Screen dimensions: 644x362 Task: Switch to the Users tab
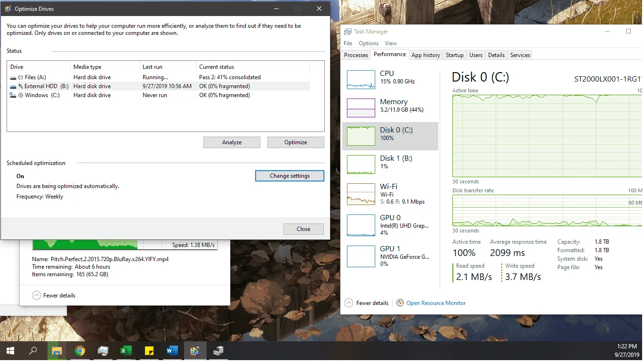click(476, 55)
